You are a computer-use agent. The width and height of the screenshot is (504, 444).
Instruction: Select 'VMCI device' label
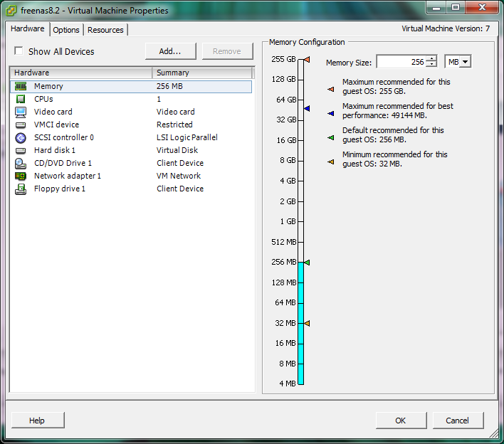[56, 125]
